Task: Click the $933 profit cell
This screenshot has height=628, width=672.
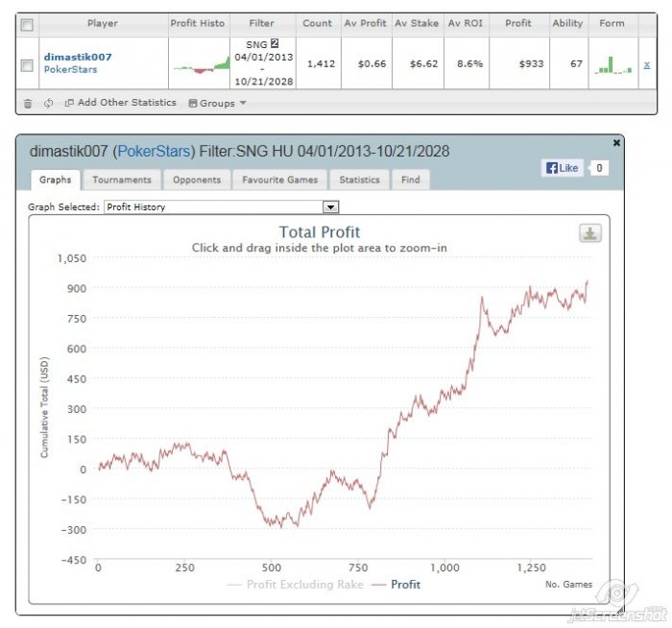Action: pos(532,64)
